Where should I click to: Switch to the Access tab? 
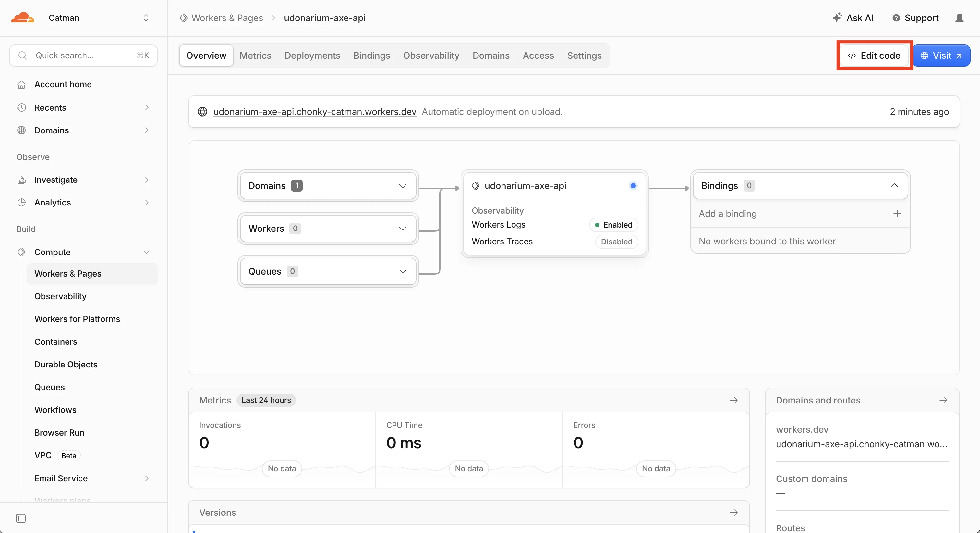pyautogui.click(x=538, y=56)
